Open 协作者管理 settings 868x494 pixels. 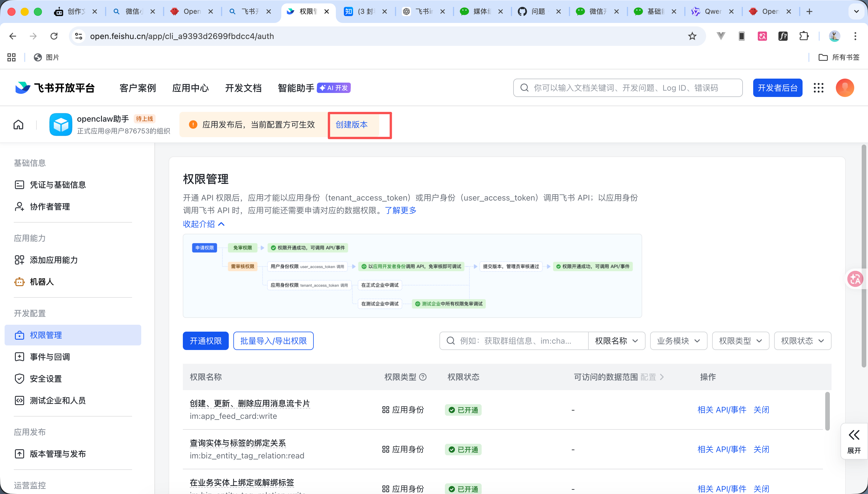pyautogui.click(x=50, y=206)
